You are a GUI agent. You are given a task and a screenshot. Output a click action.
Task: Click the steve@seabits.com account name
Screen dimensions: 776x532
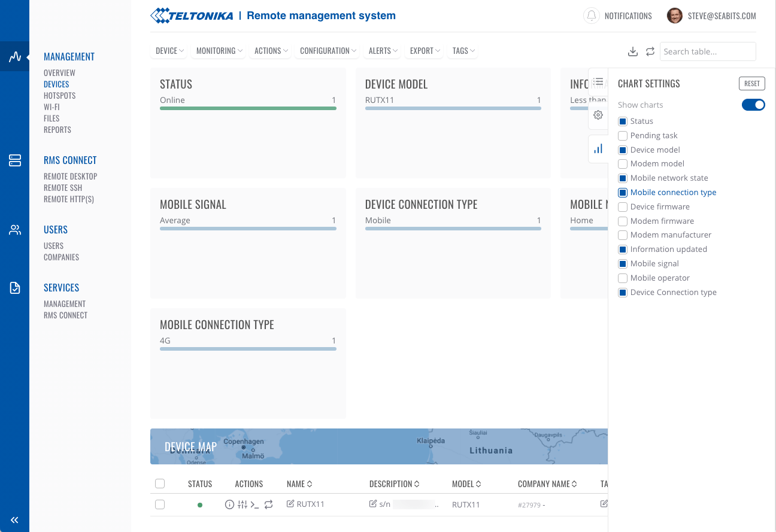coord(722,16)
